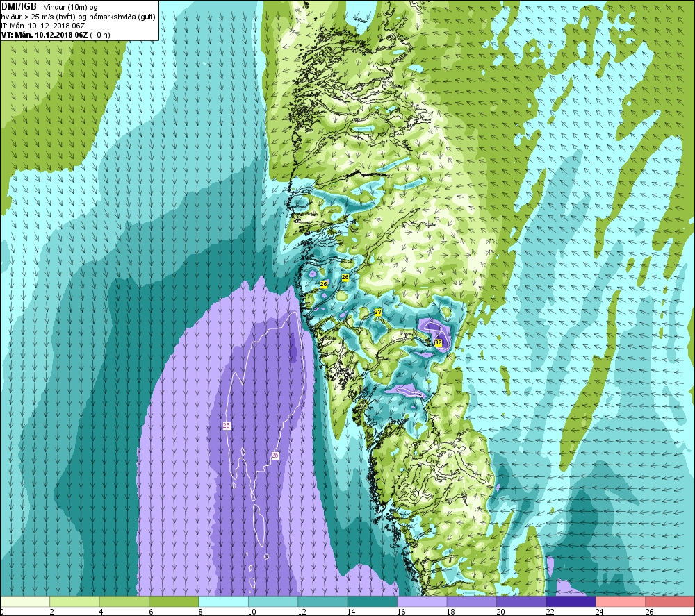Click the legend scale number '16'
695x616 pixels.
pyautogui.click(x=401, y=612)
